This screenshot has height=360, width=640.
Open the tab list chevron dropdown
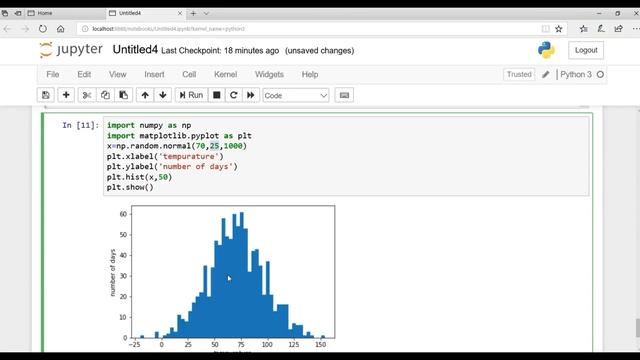(x=206, y=13)
